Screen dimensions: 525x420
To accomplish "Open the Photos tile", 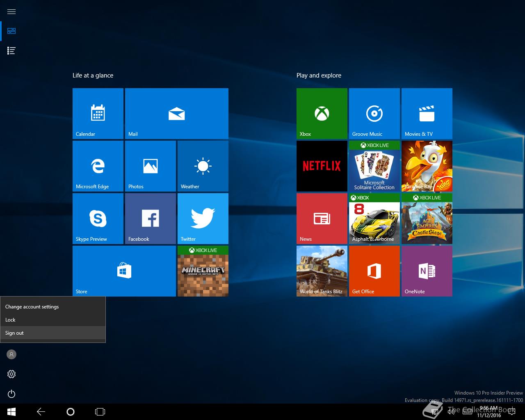I will coord(151,166).
